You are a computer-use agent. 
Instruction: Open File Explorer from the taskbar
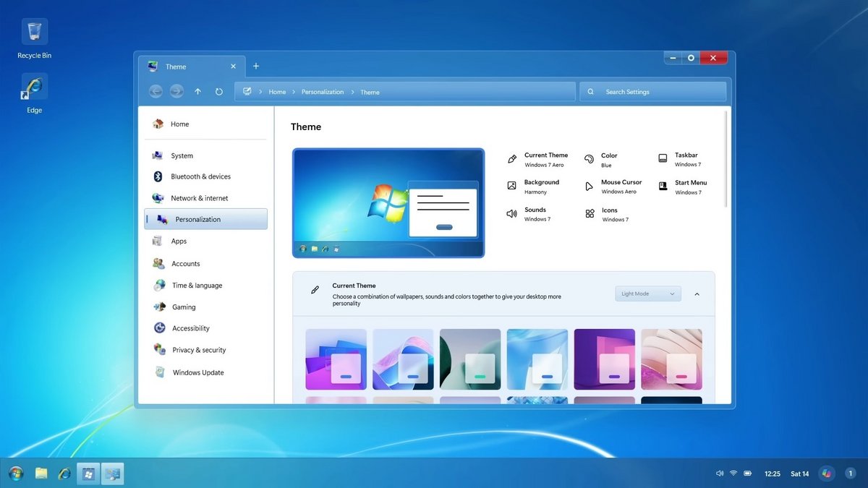click(x=41, y=474)
